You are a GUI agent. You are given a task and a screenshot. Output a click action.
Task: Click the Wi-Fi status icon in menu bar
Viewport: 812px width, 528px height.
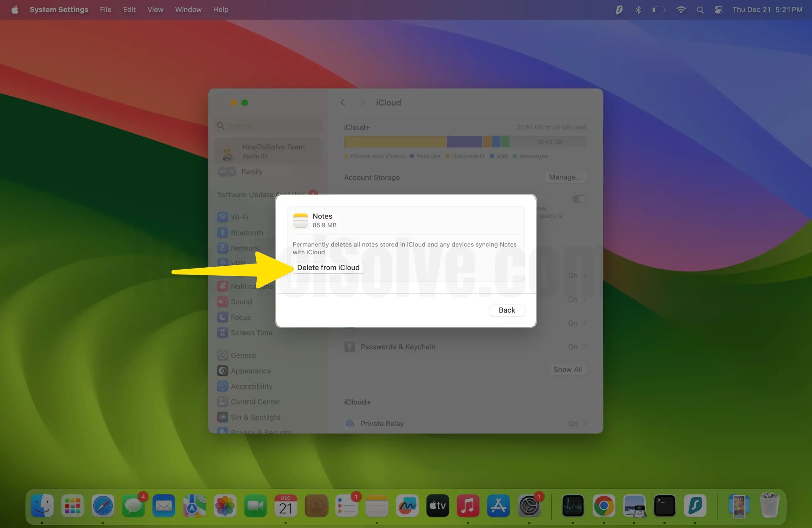(x=681, y=10)
